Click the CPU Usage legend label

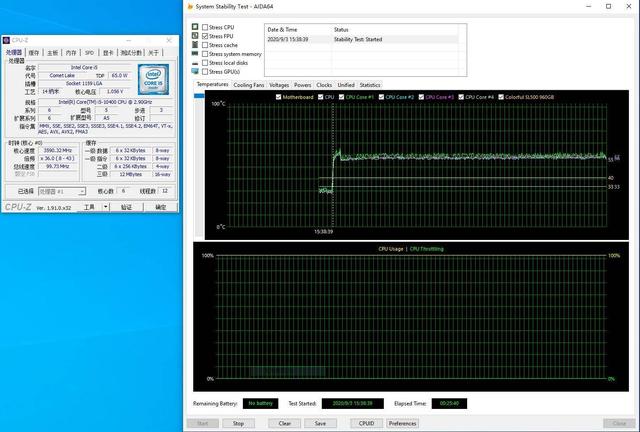coord(391,249)
